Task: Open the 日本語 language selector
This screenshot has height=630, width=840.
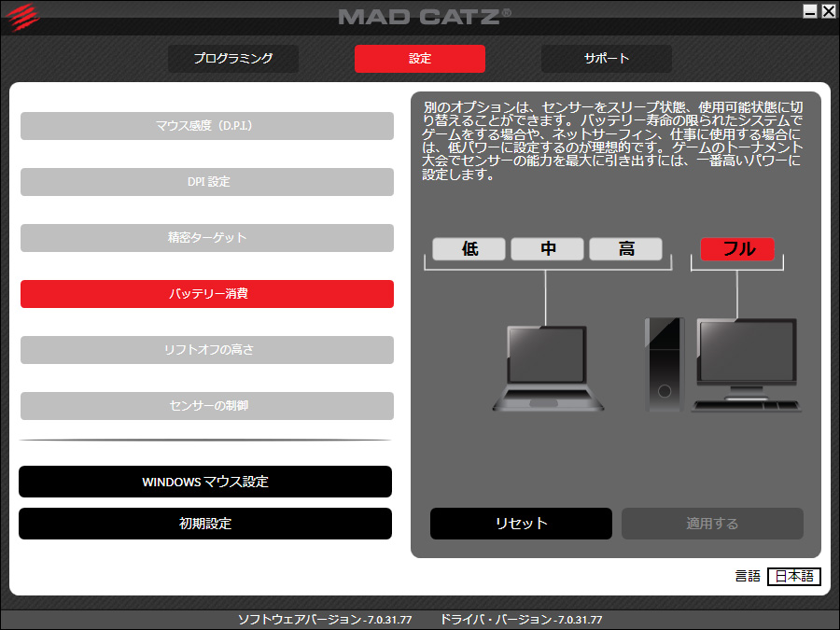Action: tap(794, 577)
